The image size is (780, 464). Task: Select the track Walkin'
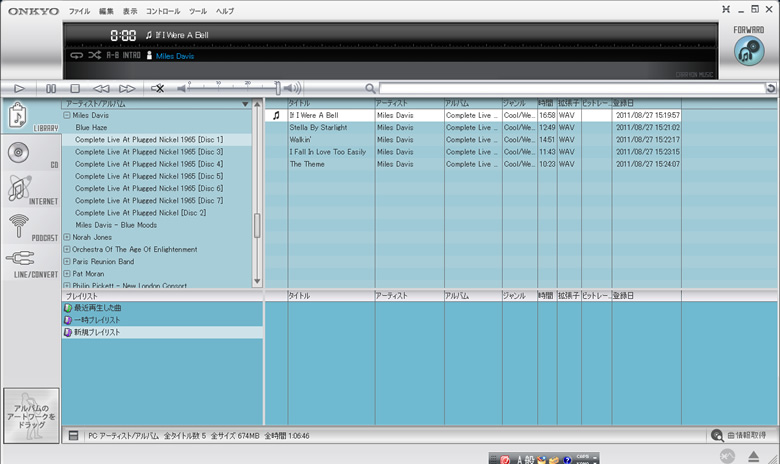[x=300, y=140]
